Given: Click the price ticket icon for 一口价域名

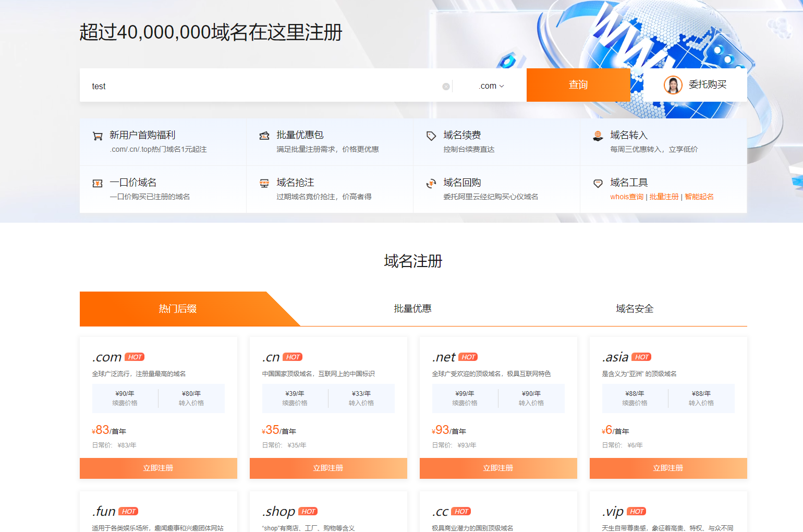Looking at the screenshot, I should 98,184.
